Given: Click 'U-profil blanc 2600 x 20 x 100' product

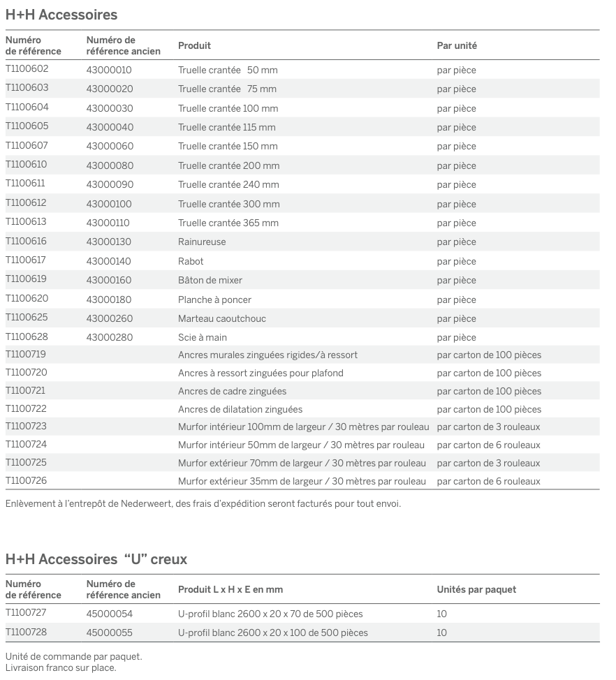Looking at the screenshot, I should pos(272,633).
